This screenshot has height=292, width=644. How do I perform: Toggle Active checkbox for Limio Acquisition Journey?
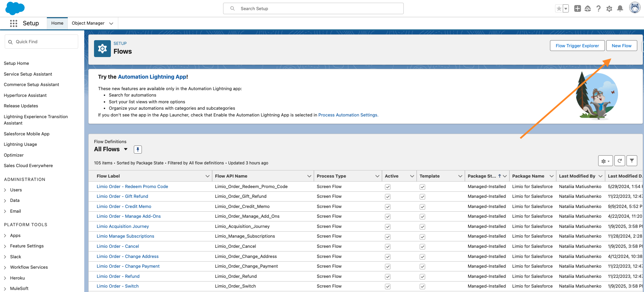pos(388,227)
